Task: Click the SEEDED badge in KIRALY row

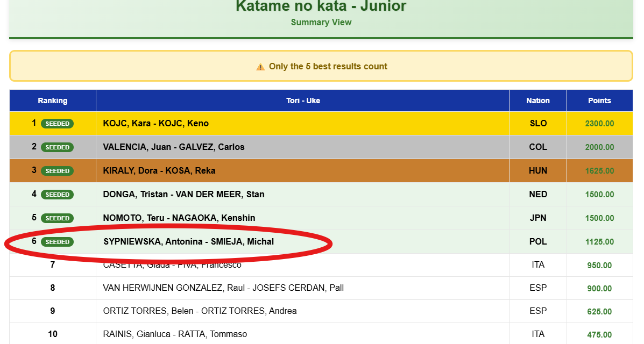Action: (x=57, y=171)
